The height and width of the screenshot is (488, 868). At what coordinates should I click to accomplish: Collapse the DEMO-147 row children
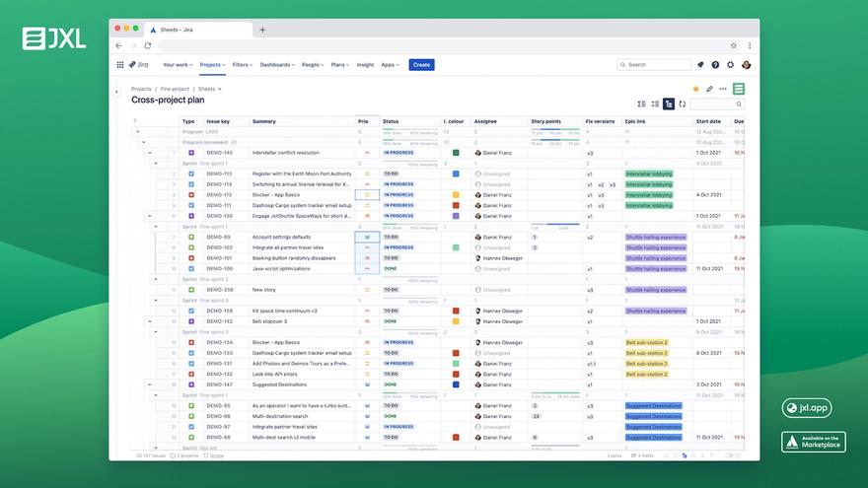[150, 383]
